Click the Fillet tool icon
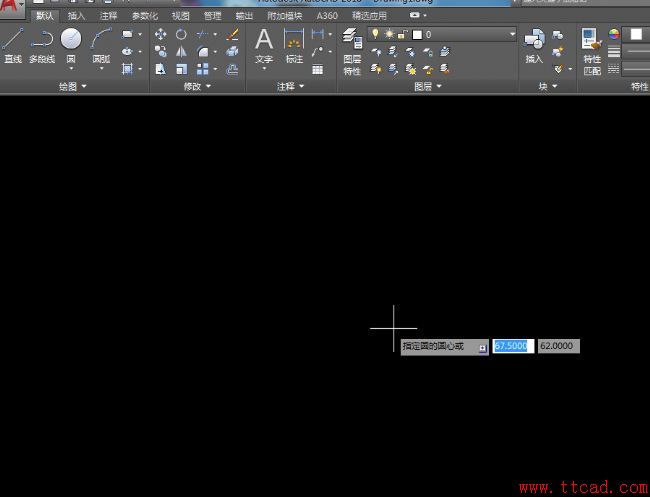 203,51
